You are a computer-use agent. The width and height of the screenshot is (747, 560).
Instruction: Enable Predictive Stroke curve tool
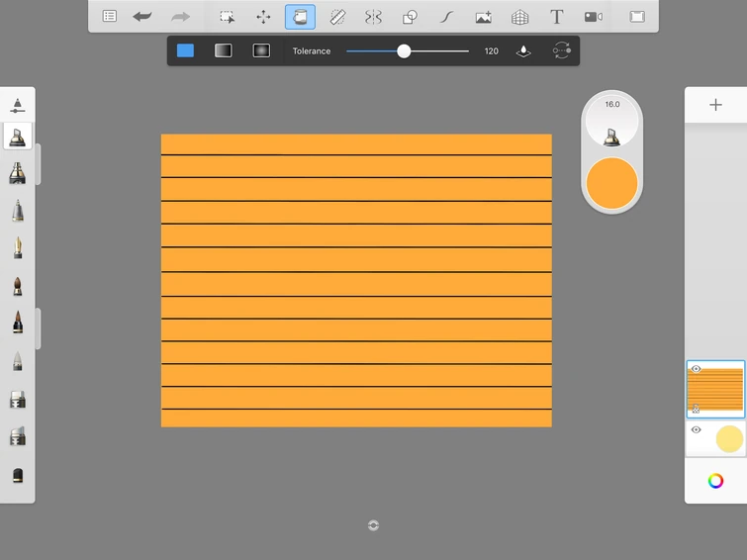[446, 17]
